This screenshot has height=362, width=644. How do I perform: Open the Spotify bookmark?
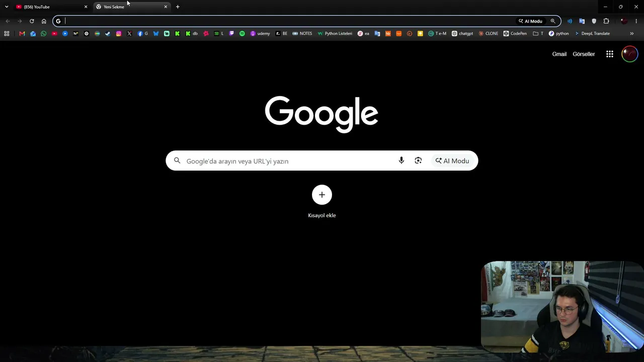click(x=242, y=34)
